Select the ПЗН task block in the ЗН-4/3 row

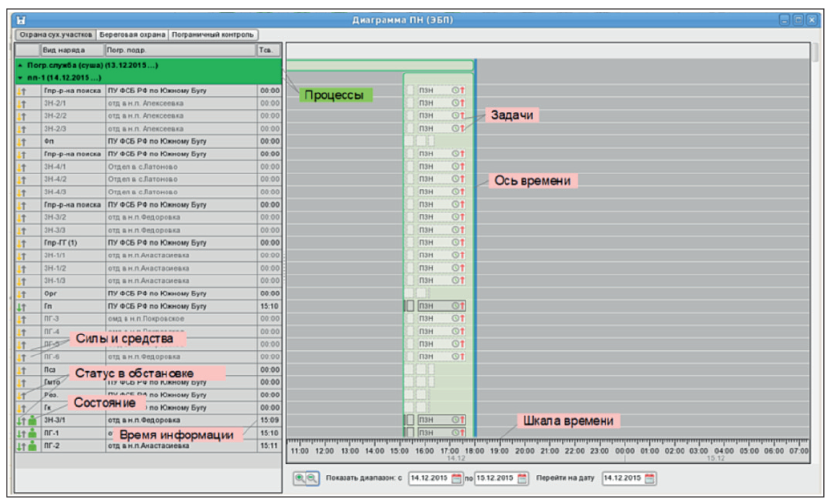pos(442,192)
